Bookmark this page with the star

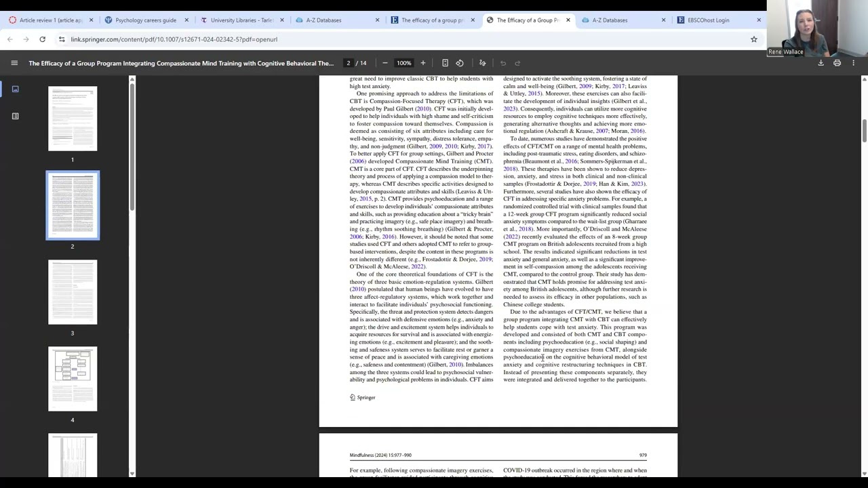pyautogui.click(x=753, y=39)
